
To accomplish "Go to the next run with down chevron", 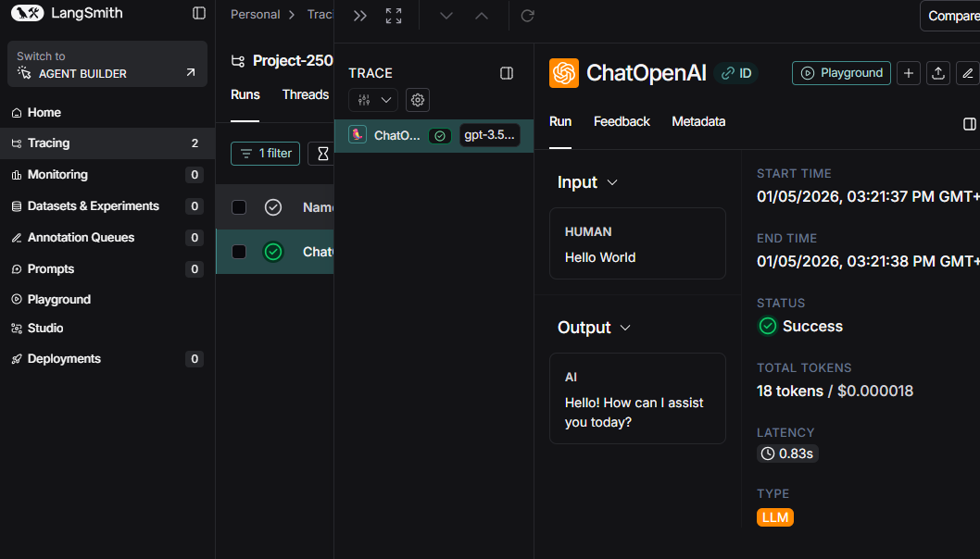I will click(x=446, y=16).
